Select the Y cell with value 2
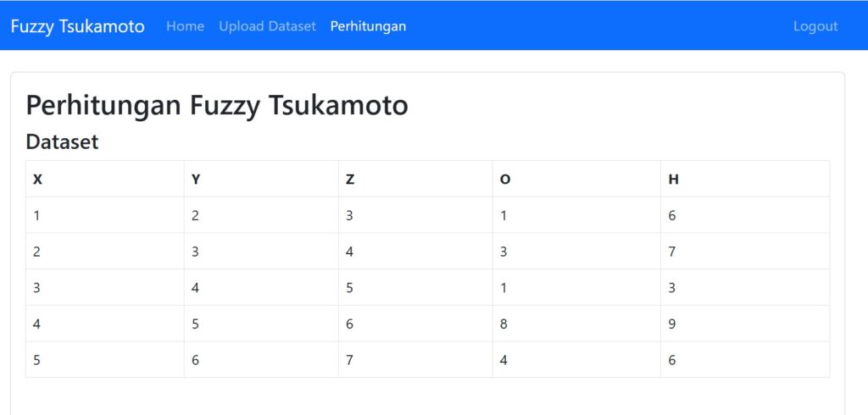 (x=261, y=215)
